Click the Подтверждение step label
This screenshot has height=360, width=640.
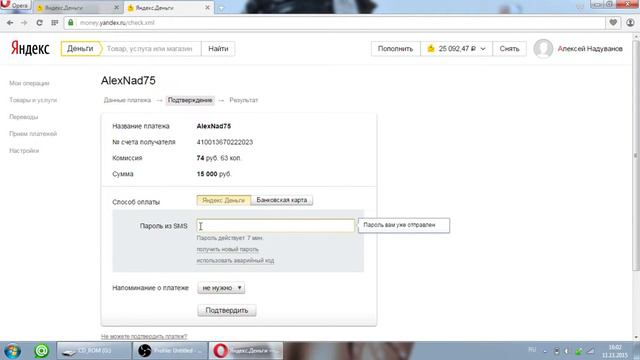click(190, 100)
